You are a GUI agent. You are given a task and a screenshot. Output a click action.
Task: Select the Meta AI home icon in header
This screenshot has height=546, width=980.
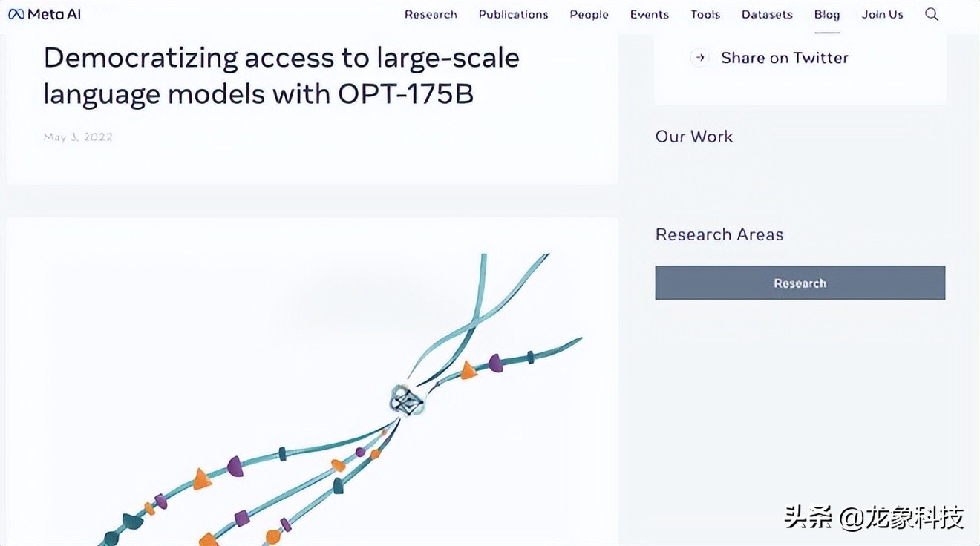point(15,13)
